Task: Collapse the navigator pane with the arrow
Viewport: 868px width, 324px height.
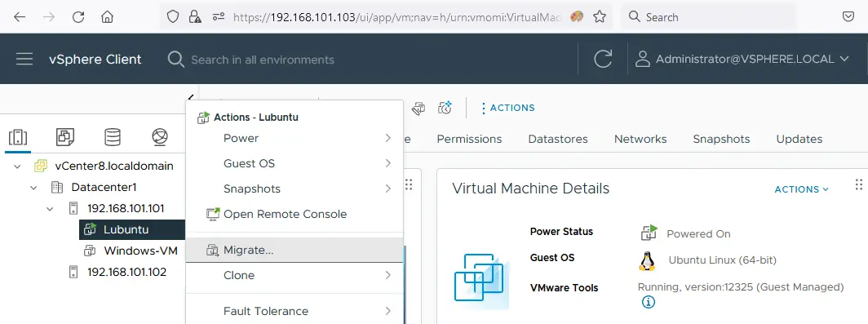Action: 191,97
